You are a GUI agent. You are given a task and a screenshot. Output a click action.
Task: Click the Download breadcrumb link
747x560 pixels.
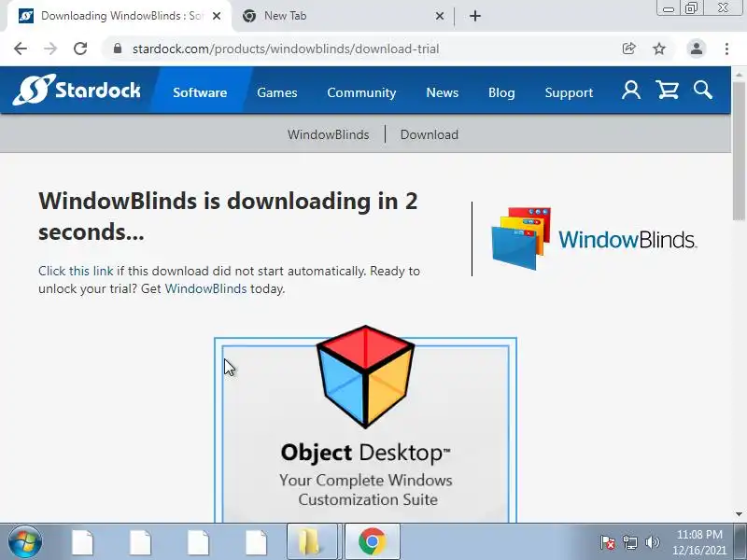coord(430,134)
